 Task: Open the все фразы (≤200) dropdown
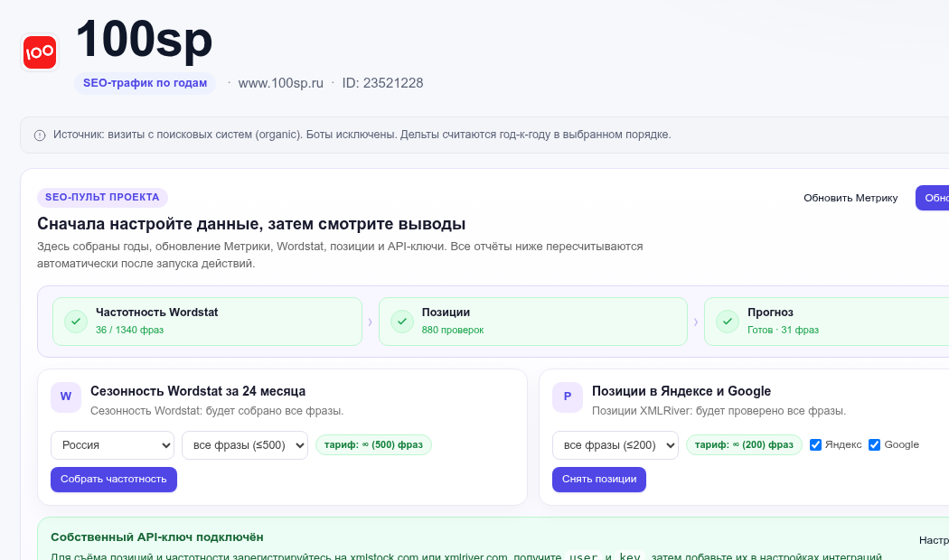pyautogui.click(x=615, y=445)
